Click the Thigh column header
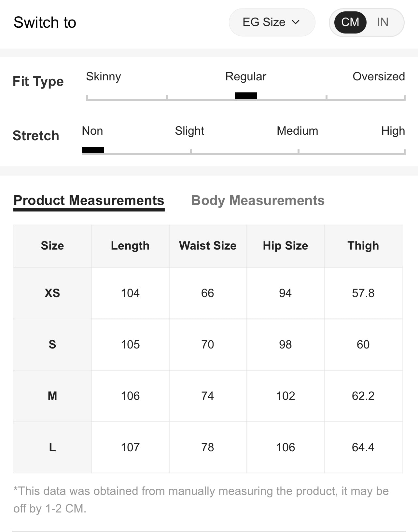Screen dimensions: 418x532 [x=363, y=246]
